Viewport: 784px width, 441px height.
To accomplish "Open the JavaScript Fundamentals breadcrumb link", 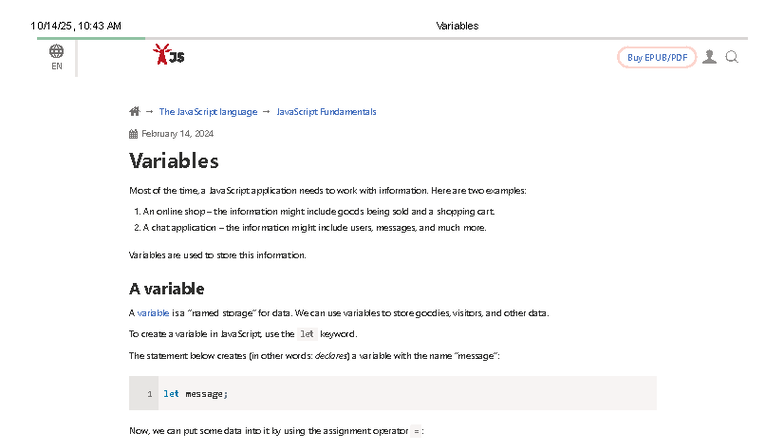I will 326,112.
